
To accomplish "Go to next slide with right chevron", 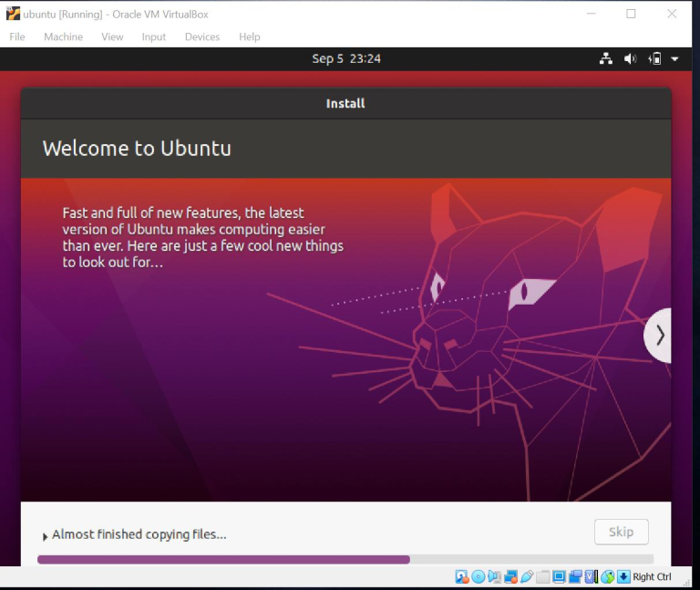I will (x=660, y=336).
